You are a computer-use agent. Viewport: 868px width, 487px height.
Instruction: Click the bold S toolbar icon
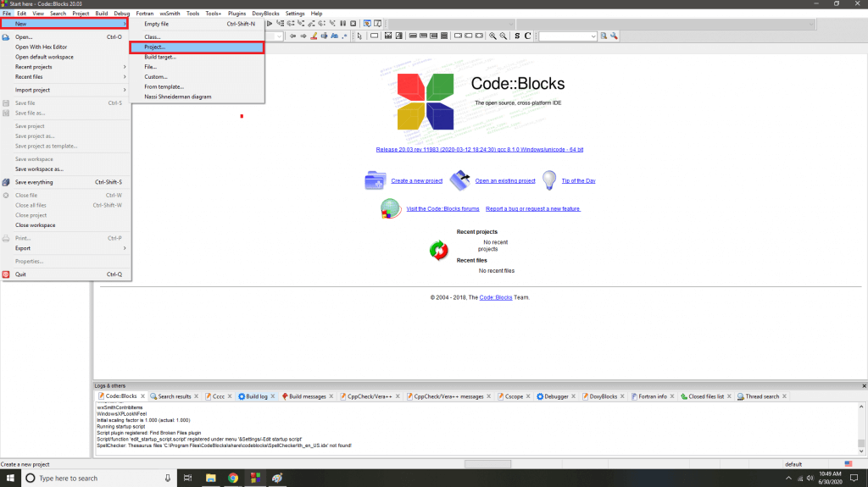(517, 36)
